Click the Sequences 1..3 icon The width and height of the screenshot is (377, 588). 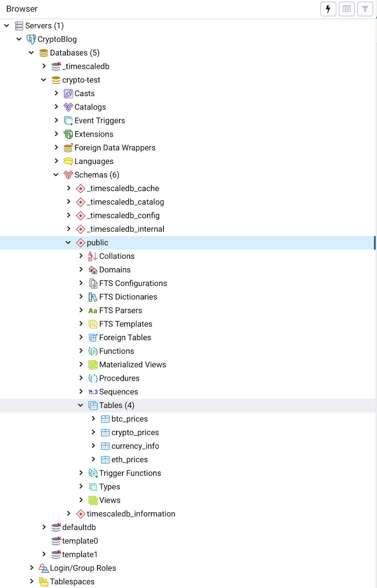pos(93,392)
